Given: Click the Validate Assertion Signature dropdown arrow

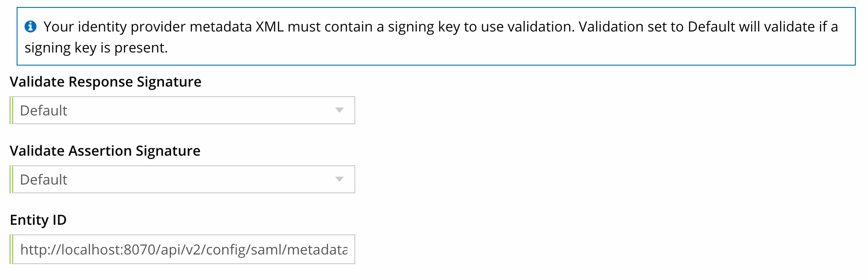Looking at the screenshot, I should click(339, 179).
